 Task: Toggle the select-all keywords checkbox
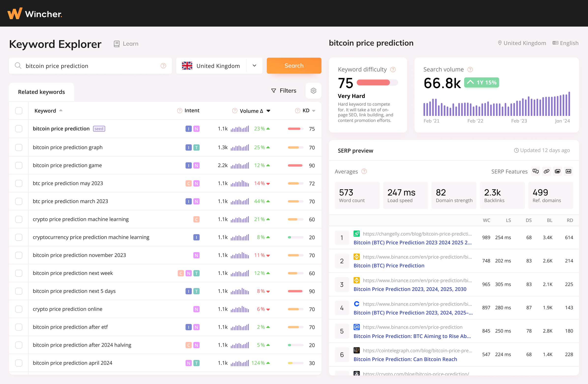(19, 111)
